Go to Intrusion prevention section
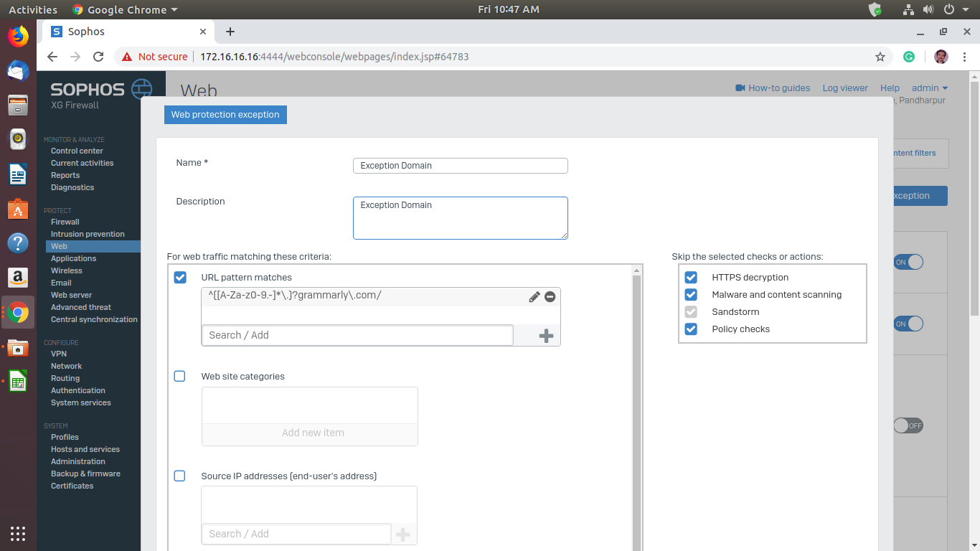980x551 pixels. point(88,235)
